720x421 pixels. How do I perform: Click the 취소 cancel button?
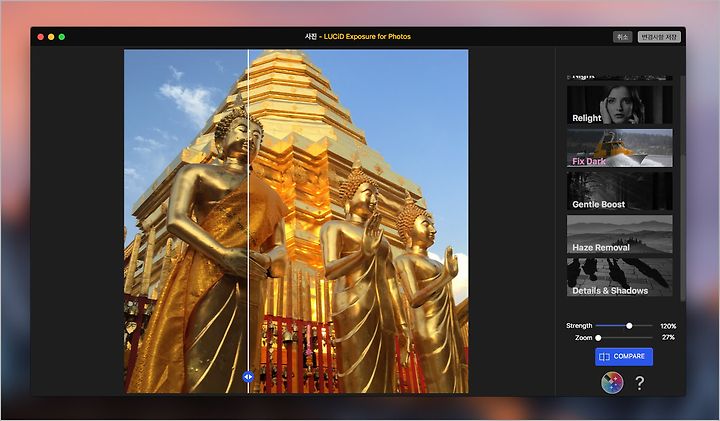(x=622, y=37)
